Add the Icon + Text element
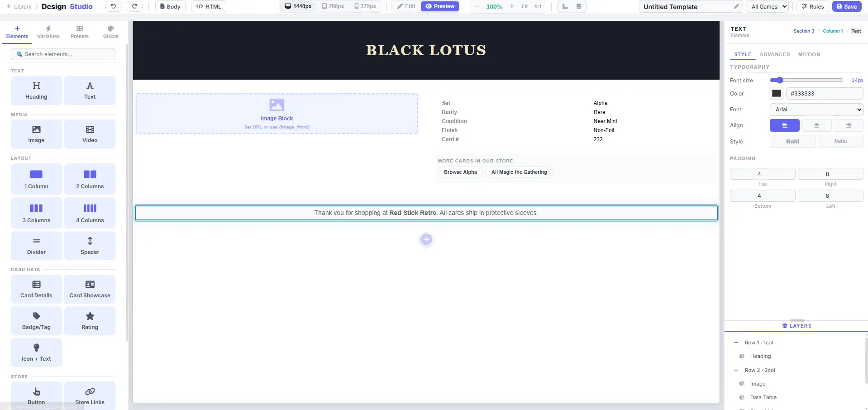Viewport: 868px width, 410px height. [x=36, y=353]
